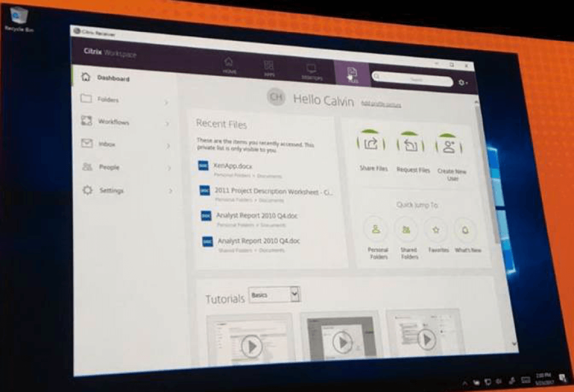Click the People icon in sidebar
The height and width of the screenshot is (392, 574).
[87, 167]
